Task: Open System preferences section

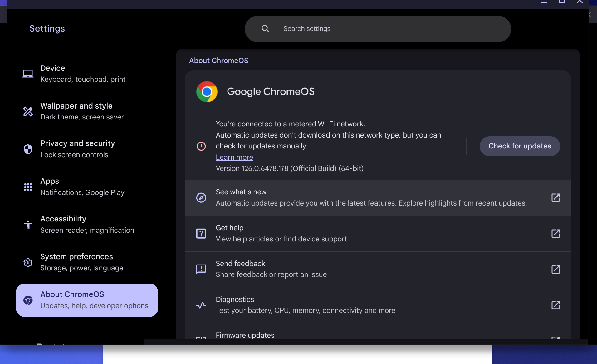Action: [87, 262]
